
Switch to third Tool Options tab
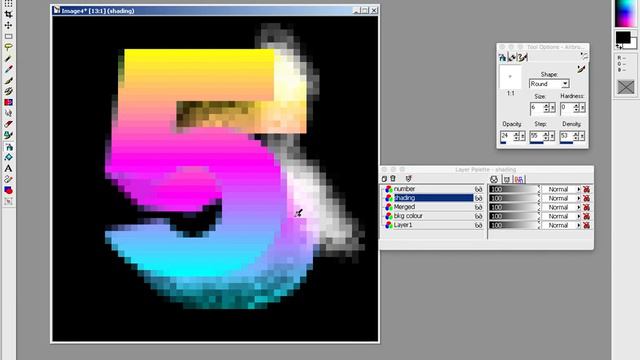(x=522, y=57)
